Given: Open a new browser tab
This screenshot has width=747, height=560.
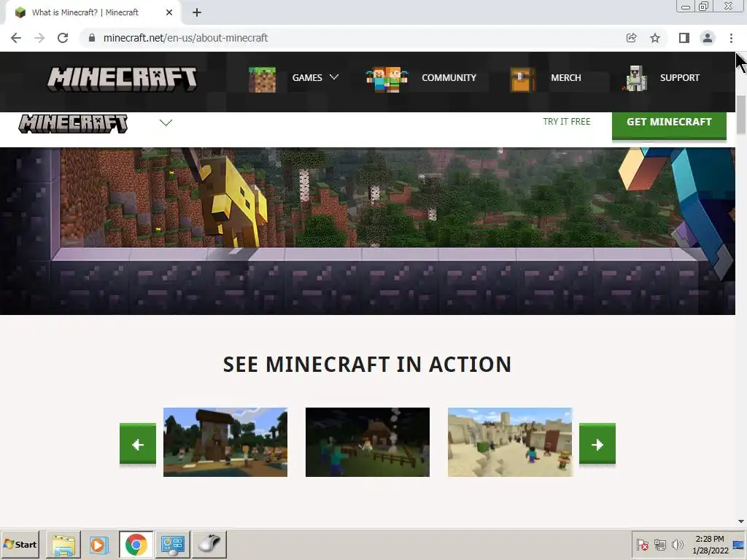Looking at the screenshot, I should click(197, 12).
